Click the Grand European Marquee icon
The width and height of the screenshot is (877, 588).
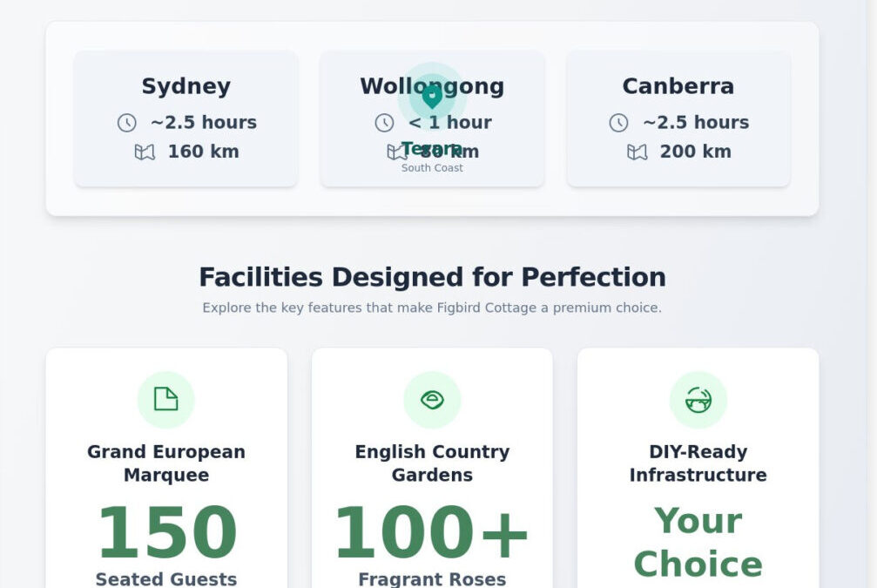pyautogui.click(x=165, y=400)
